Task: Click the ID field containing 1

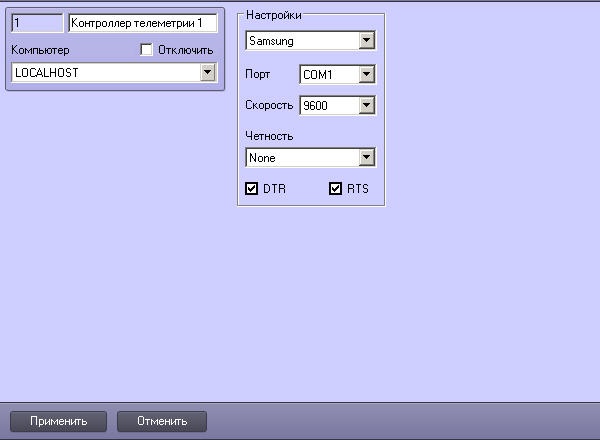Action: coord(35,24)
